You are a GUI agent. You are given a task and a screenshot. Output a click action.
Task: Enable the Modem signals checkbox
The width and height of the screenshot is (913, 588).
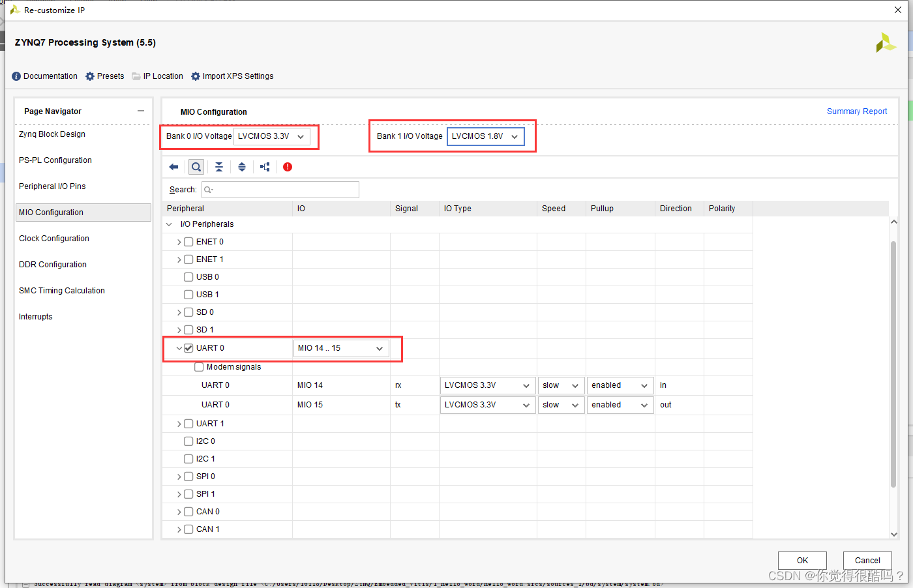(199, 367)
